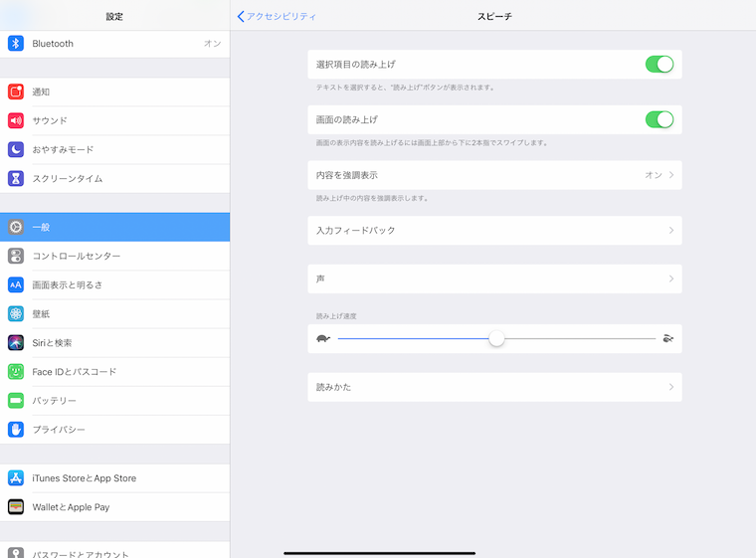This screenshot has width=756, height=558.
Task: Tap オン value in 内容を強調表示
Action: point(654,175)
